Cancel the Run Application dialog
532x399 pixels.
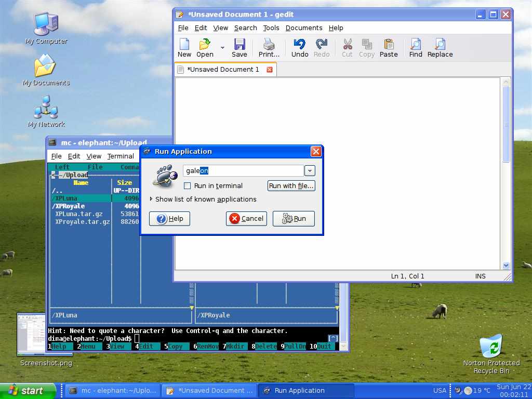(246, 219)
